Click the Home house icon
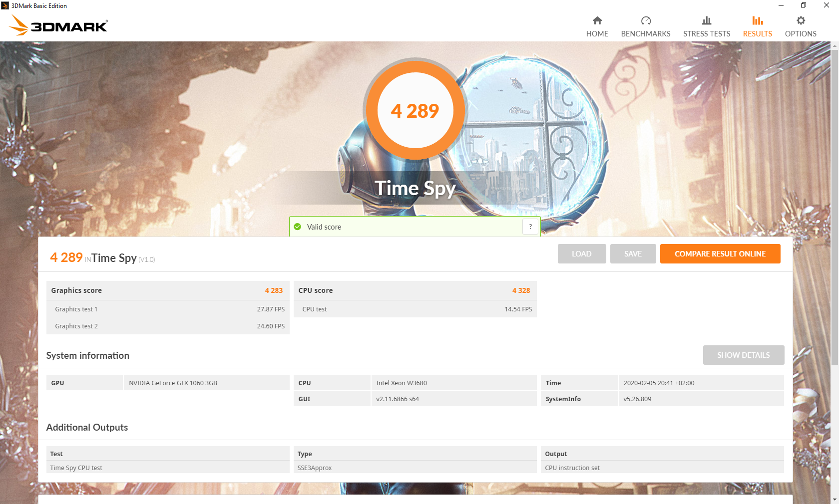The width and height of the screenshot is (839, 504). click(x=597, y=20)
